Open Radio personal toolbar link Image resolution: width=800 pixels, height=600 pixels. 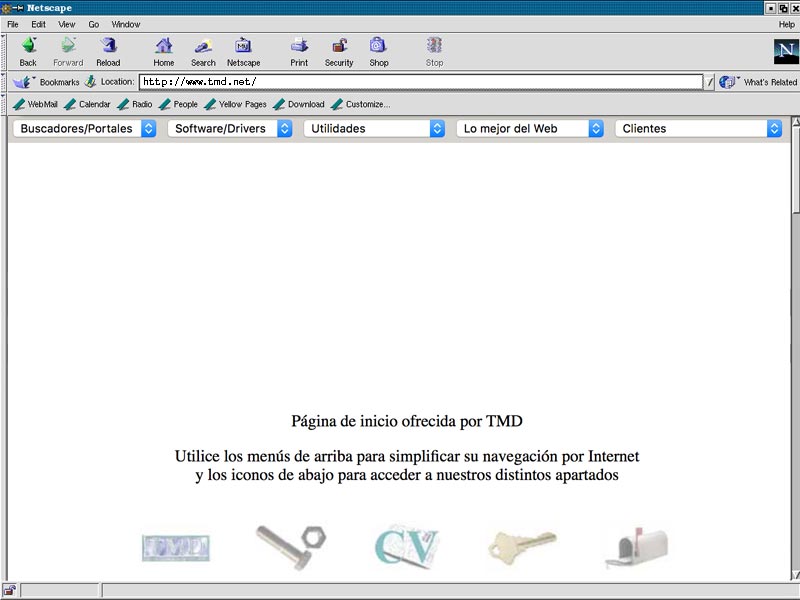tap(135, 104)
